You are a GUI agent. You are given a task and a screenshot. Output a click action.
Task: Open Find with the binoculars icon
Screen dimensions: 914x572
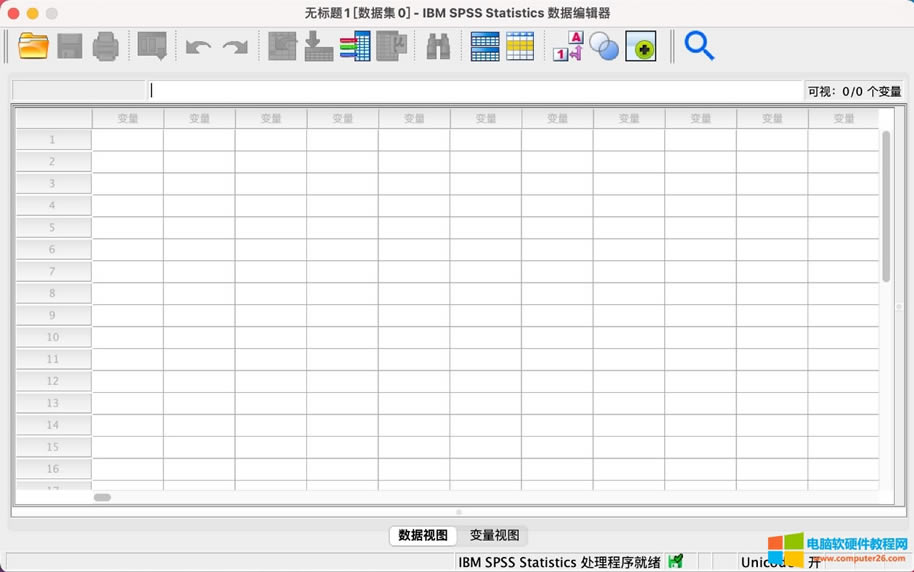[438, 46]
